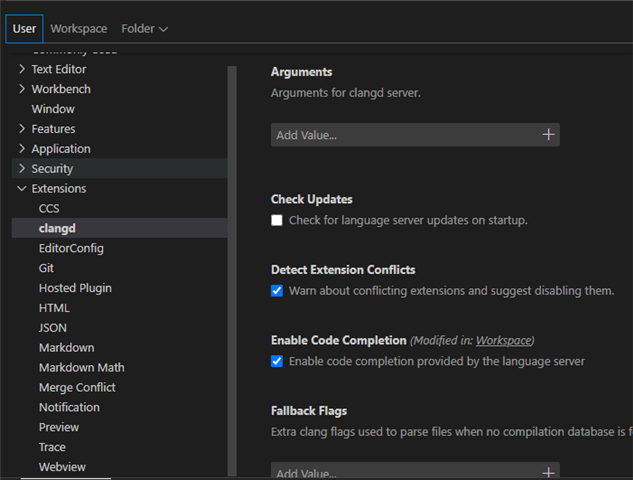Open CCS extension settings

pyautogui.click(x=49, y=208)
